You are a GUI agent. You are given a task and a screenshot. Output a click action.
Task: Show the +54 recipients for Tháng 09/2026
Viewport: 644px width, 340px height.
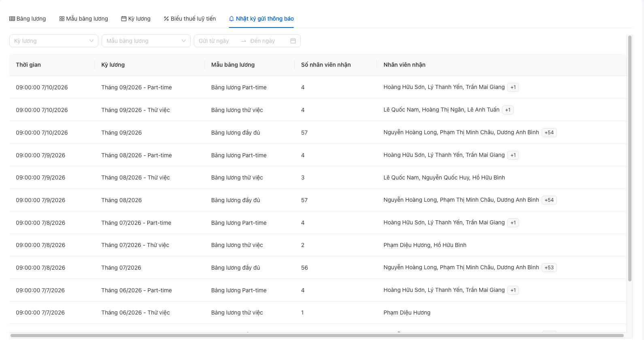pos(549,133)
